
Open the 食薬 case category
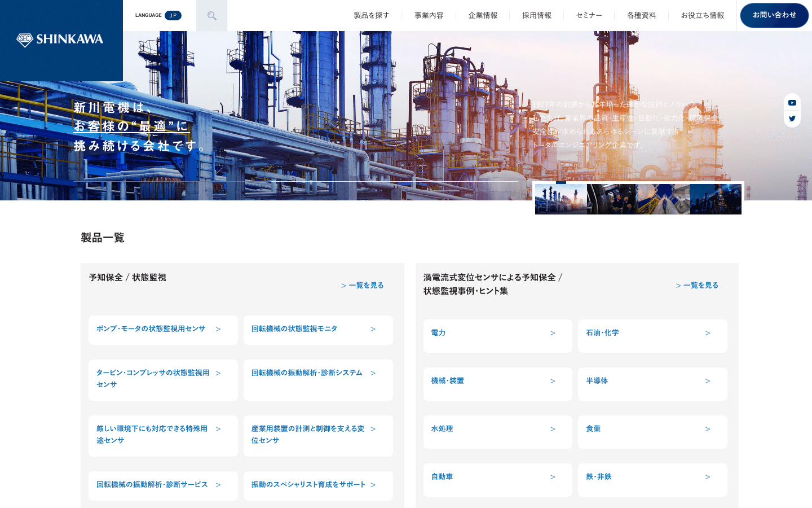pyautogui.click(x=652, y=432)
